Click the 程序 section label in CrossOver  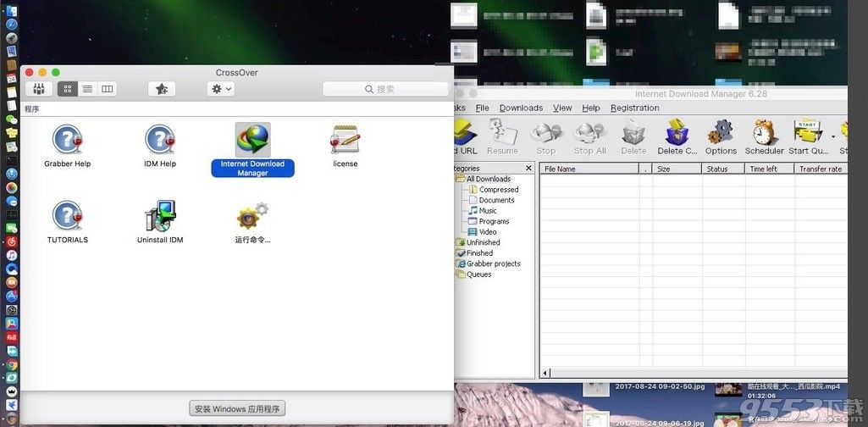tap(31, 109)
